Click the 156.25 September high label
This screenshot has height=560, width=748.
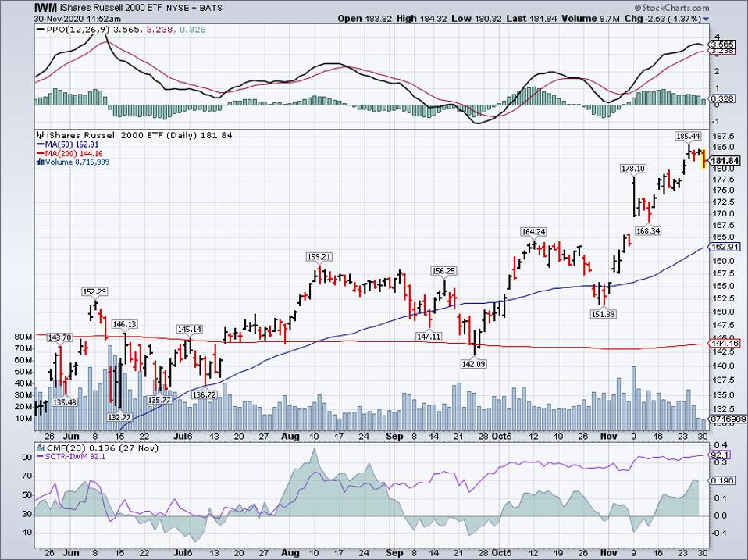tap(443, 271)
